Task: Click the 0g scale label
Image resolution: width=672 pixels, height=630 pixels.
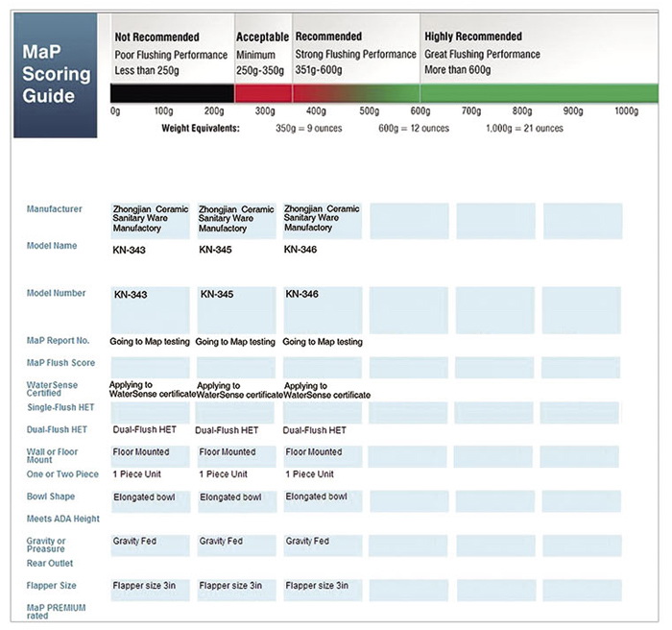Action: 115,111
